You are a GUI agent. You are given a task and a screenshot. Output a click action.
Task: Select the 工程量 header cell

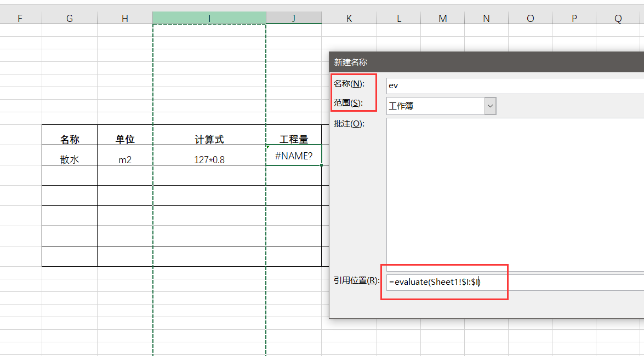294,140
